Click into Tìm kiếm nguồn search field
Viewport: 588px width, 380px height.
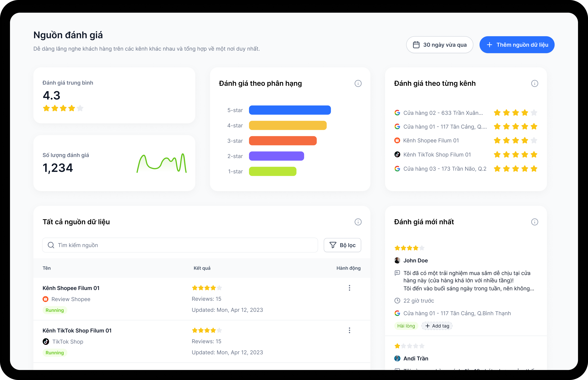point(180,245)
